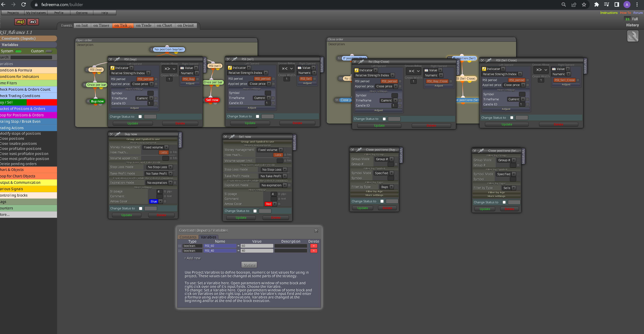This screenshot has width=644, height=334.
Task: Click the browser zoom magnifier icon
Action: pyautogui.click(x=564, y=5)
